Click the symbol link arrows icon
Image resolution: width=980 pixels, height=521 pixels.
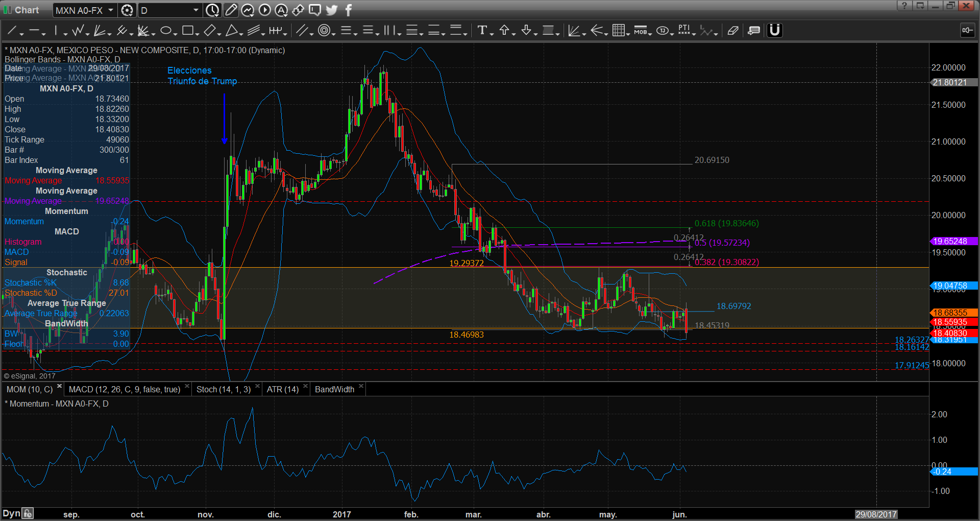[298, 10]
